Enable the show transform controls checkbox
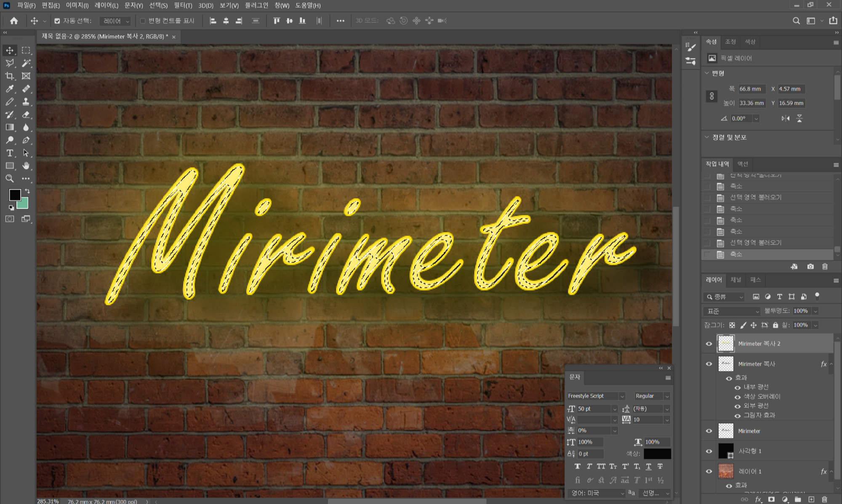This screenshot has height=504, width=842. 143,21
